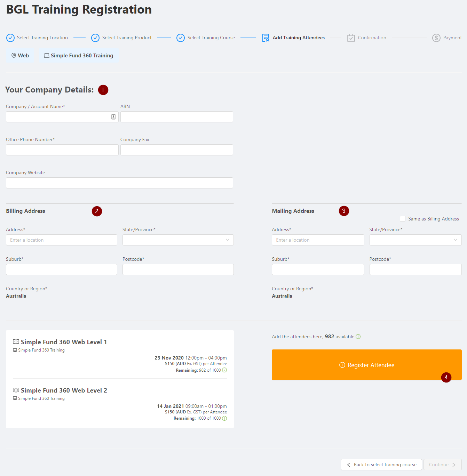
Task: Go to the Select Training Location step
Action: click(42, 38)
